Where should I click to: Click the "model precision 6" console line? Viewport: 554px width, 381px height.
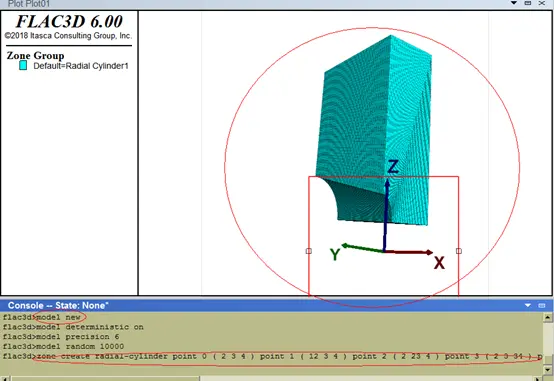[x=61, y=336]
